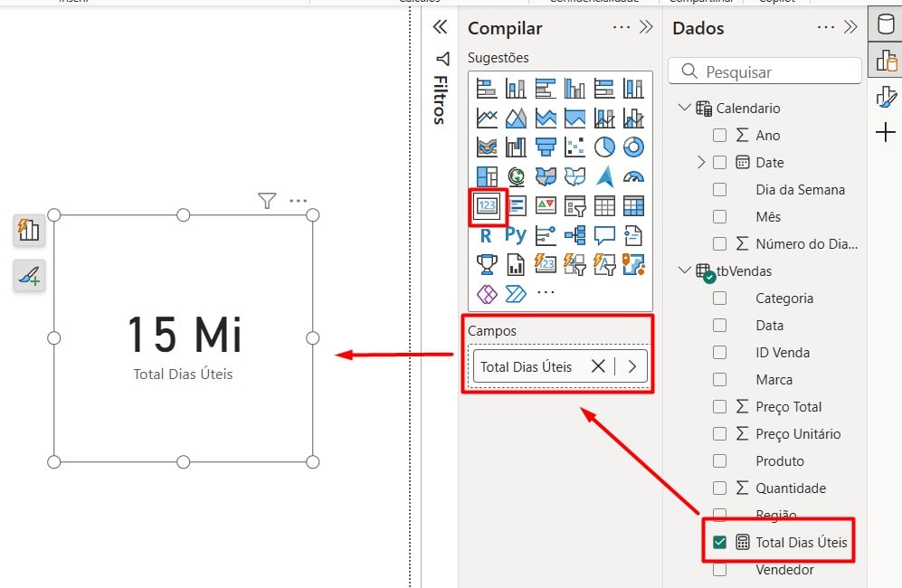Open the format paintbrush pane in sidebar
Screen dimensions: 902x588
click(x=886, y=96)
